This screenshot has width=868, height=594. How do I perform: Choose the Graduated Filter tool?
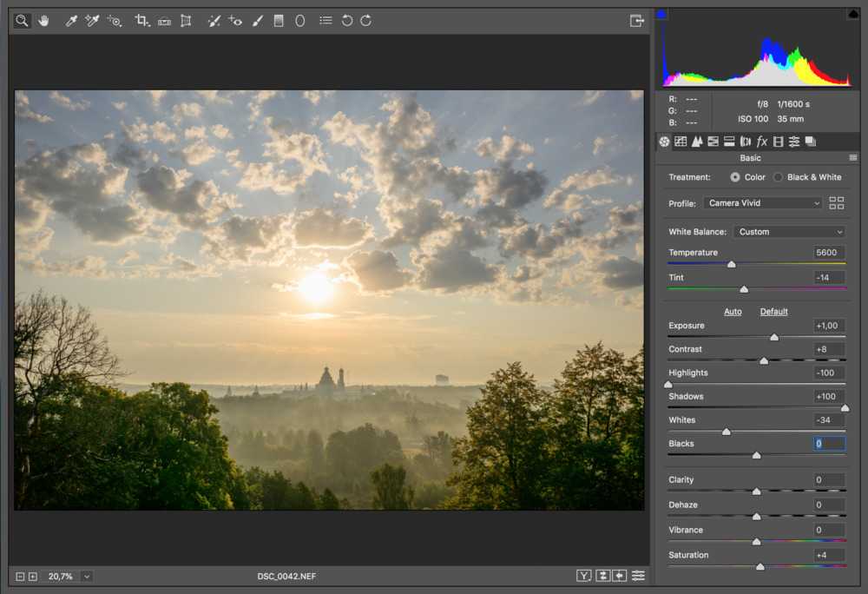(279, 21)
